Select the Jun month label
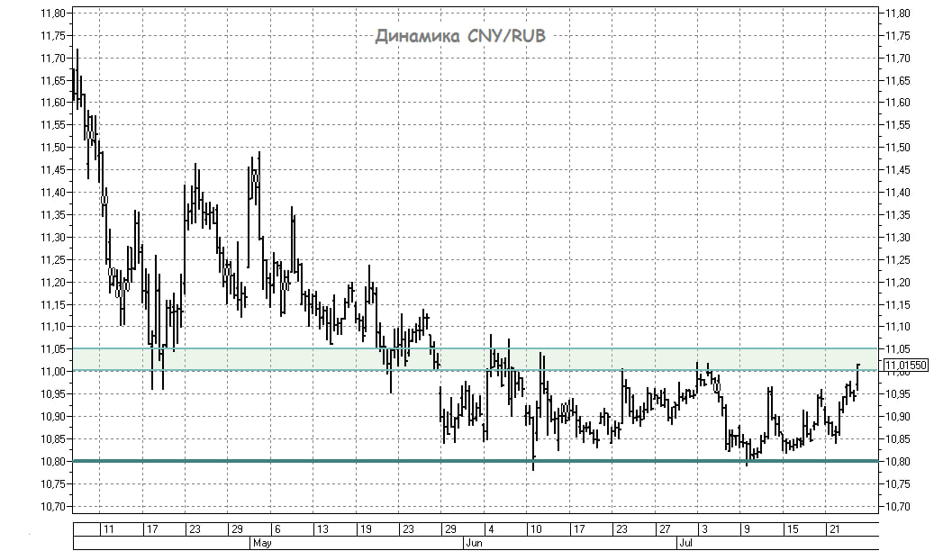Image resolution: width=934 pixels, height=560 pixels. click(474, 543)
